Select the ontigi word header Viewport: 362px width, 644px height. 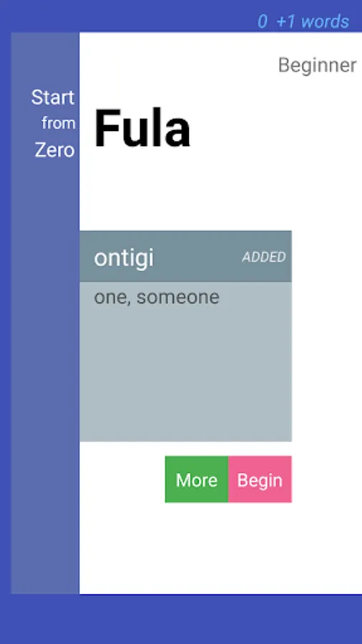tap(185, 256)
